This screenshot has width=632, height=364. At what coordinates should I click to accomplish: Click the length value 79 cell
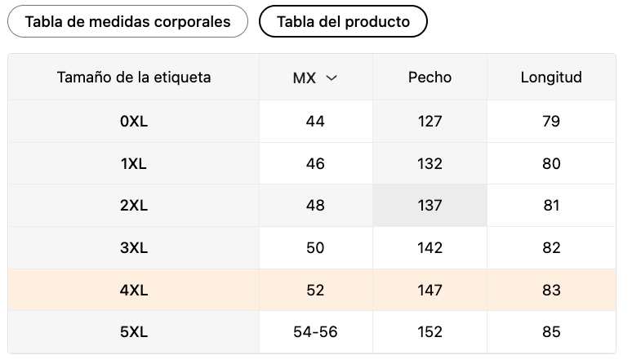(551, 122)
